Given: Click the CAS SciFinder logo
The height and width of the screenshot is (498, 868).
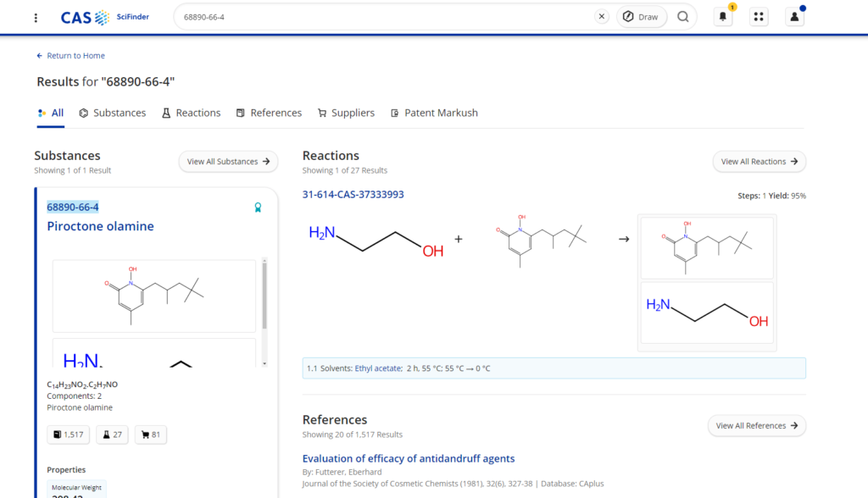Looking at the screenshot, I should (x=104, y=17).
